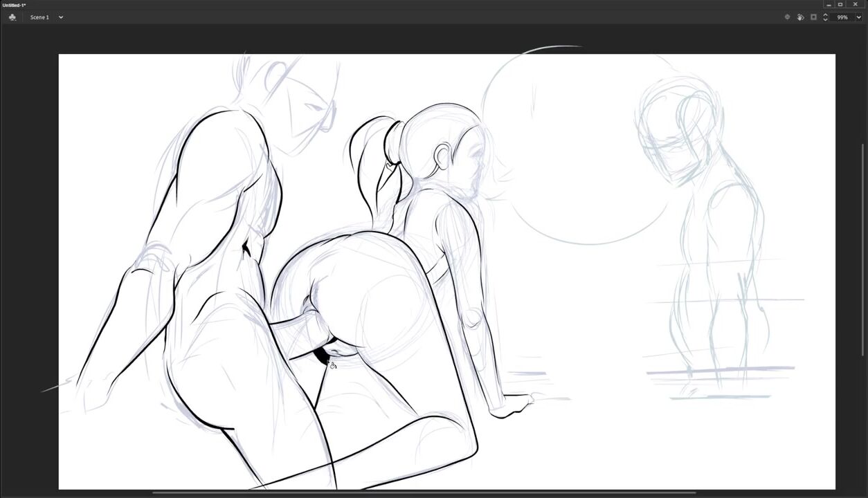868x498 pixels.
Task: Click the Scene 1 label
Action: [39, 17]
